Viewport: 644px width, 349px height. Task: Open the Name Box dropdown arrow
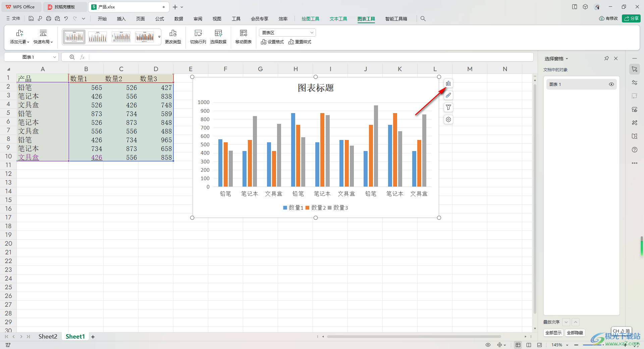[x=54, y=57]
